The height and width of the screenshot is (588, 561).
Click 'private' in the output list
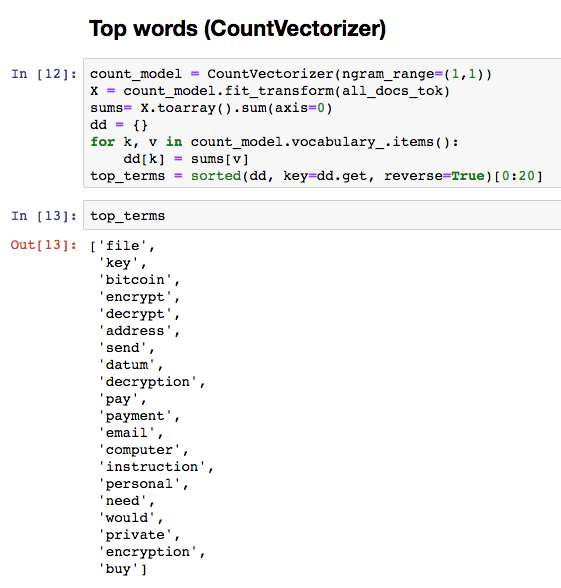coord(135,535)
